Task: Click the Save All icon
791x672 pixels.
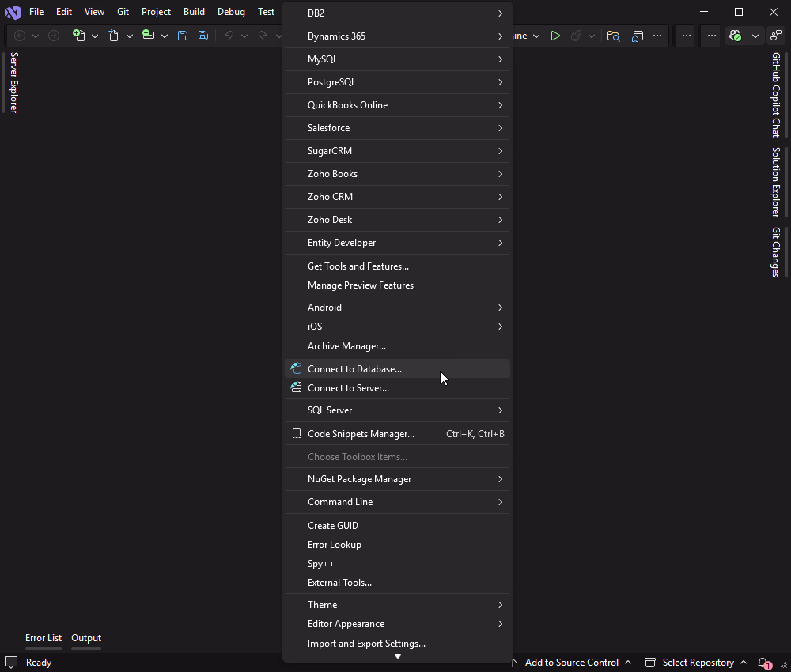Action: click(x=203, y=36)
